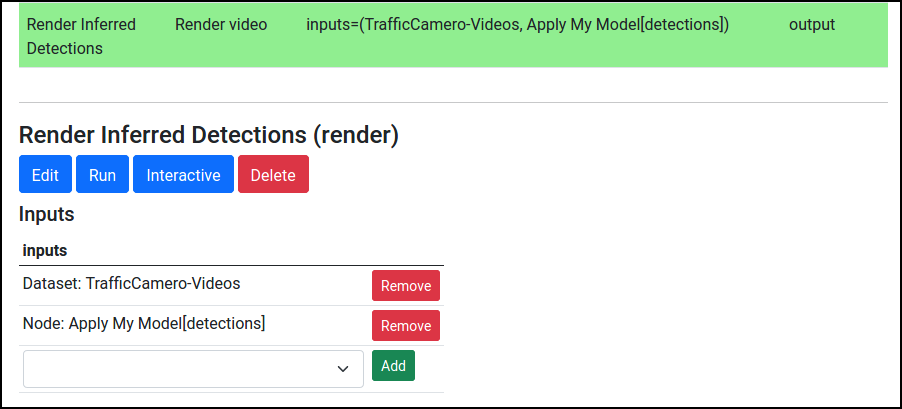Click the 'Render video' cell in green row
The height and width of the screenshot is (409, 902).
tap(221, 25)
